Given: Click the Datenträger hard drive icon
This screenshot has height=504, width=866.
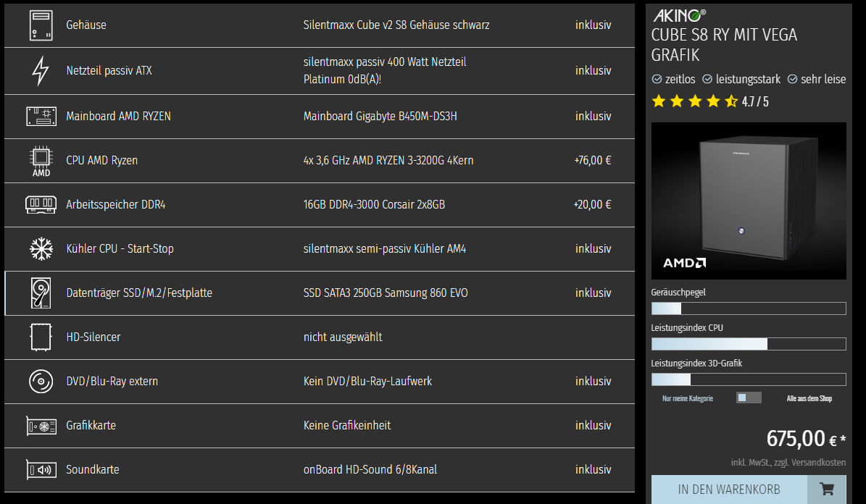Looking at the screenshot, I should [41, 293].
